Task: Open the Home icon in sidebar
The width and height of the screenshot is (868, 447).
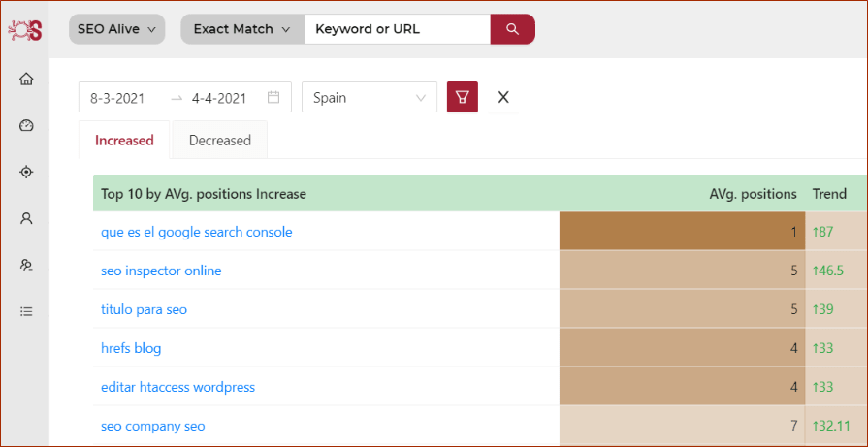Action: (x=26, y=80)
